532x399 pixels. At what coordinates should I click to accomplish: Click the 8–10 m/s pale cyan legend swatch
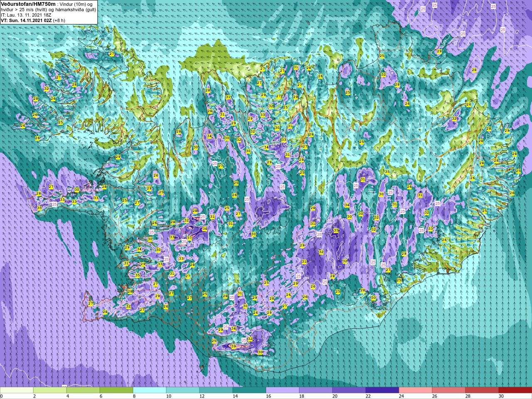click(150, 390)
